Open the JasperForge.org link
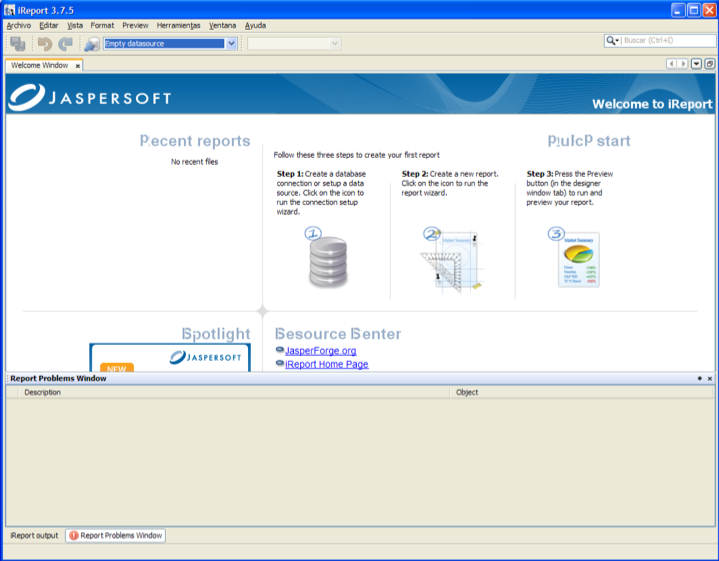 321,351
